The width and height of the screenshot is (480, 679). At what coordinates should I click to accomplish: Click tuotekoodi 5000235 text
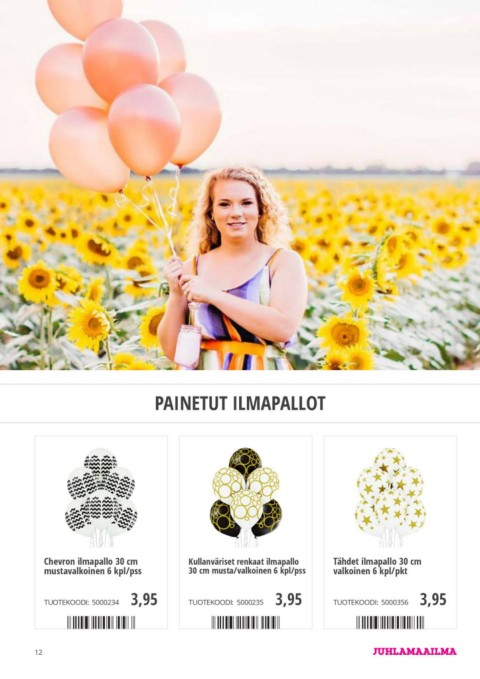(226, 602)
